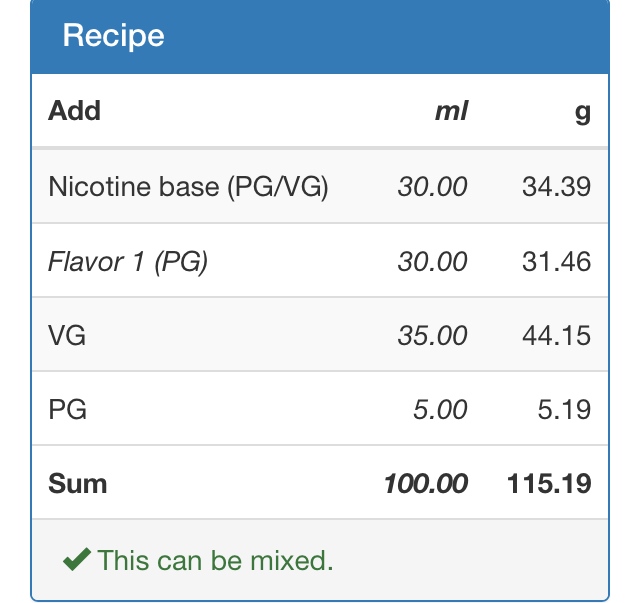Screen dimensions: 640x603
Task: Click the green checkmark icon
Action: (77, 559)
